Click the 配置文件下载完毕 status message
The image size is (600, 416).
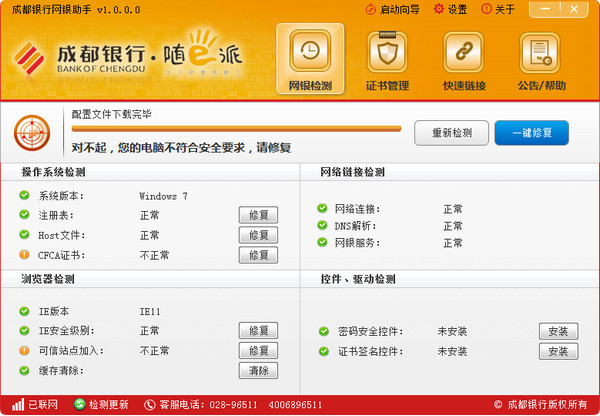pos(112,114)
